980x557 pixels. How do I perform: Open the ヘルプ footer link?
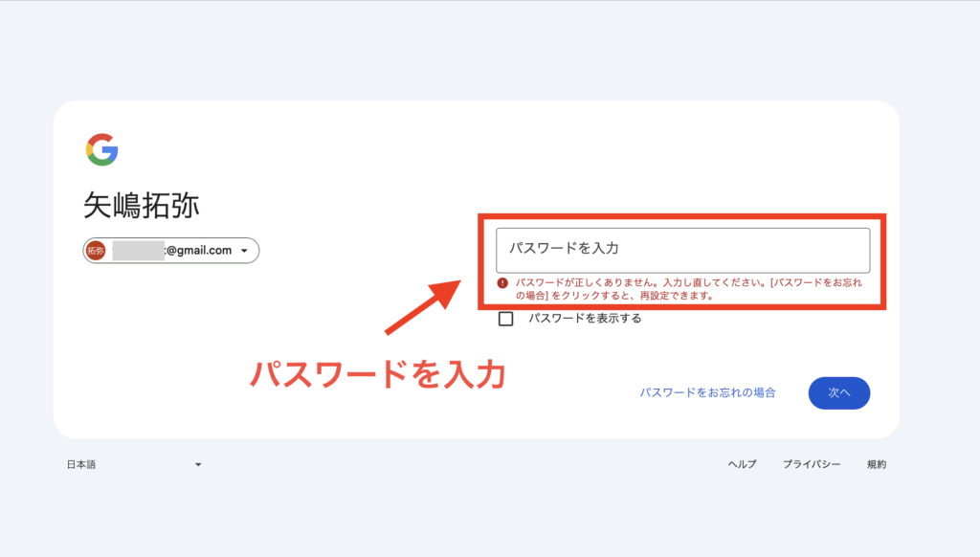(x=742, y=464)
